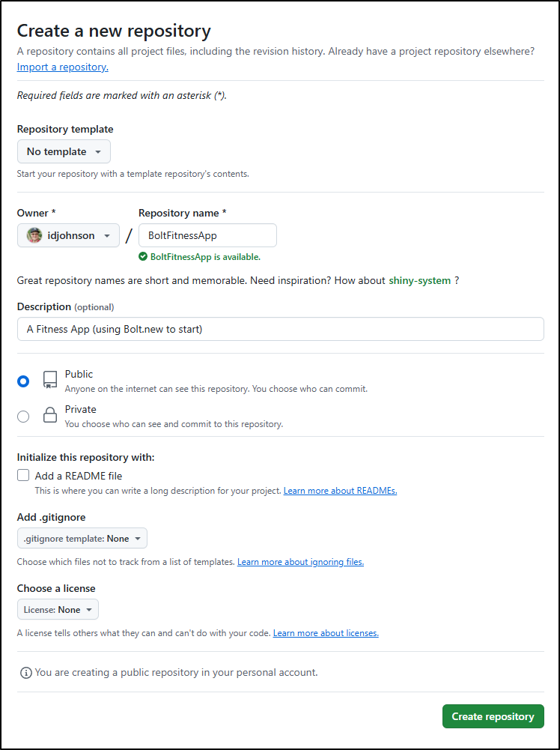Click into the Repository name field
Viewport: 560px width, 750px height.
pyautogui.click(x=207, y=235)
